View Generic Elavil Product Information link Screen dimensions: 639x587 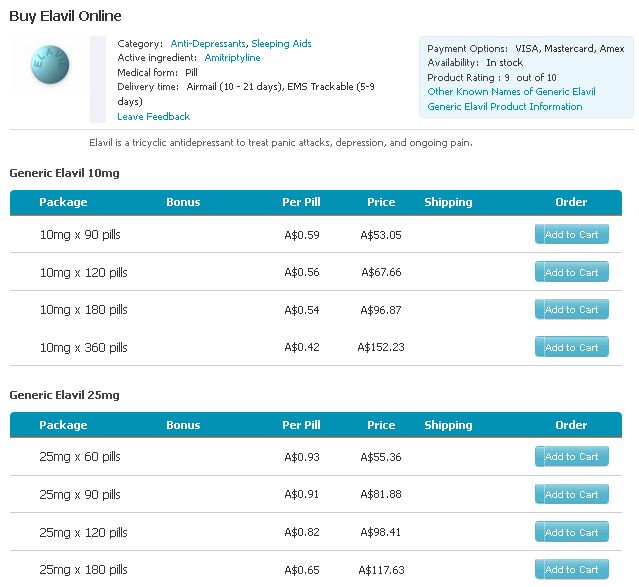505,107
